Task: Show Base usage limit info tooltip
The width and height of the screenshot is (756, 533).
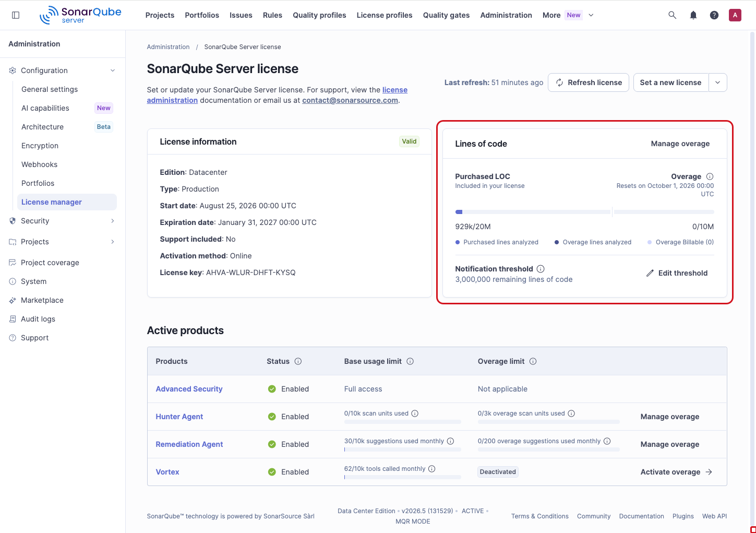Action: pos(410,361)
